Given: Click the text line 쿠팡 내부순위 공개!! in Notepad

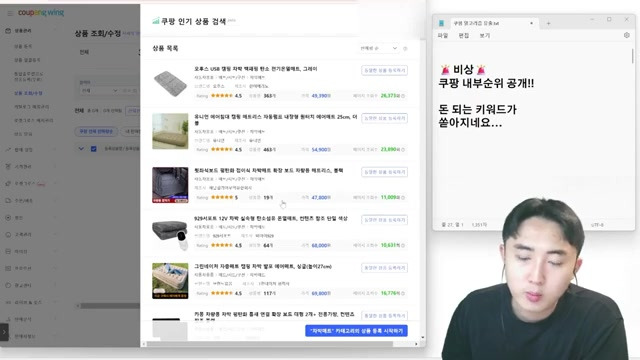Looking at the screenshot, I should (486, 84).
